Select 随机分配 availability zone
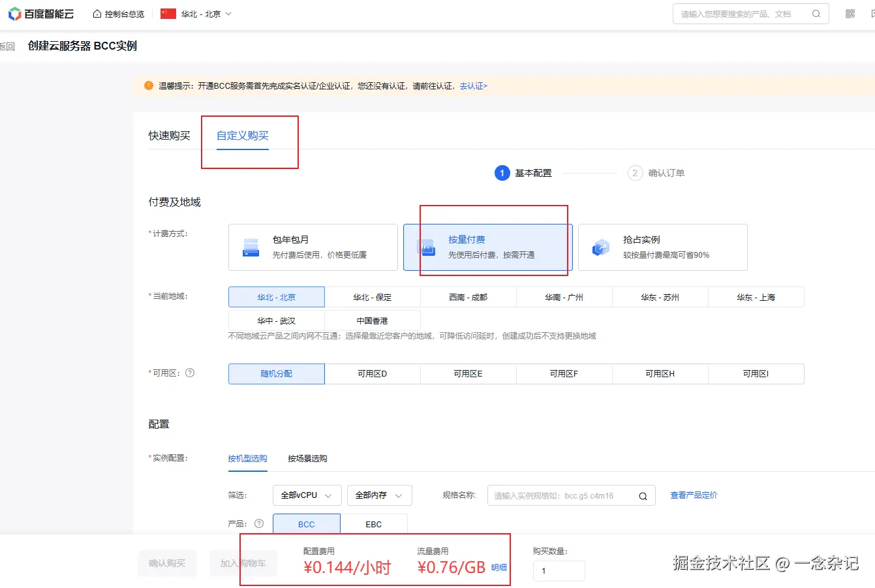 [x=277, y=374]
